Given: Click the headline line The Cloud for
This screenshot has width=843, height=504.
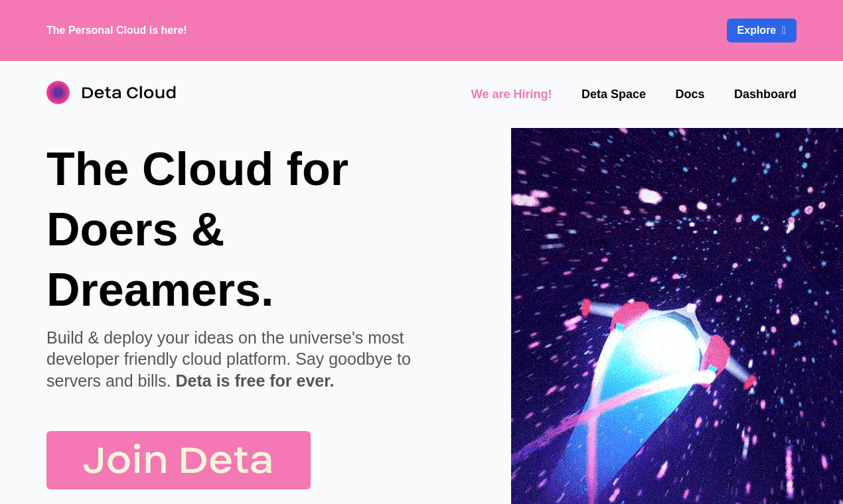Looking at the screenshot, I should pyautogui.click(x=197, y=168).
